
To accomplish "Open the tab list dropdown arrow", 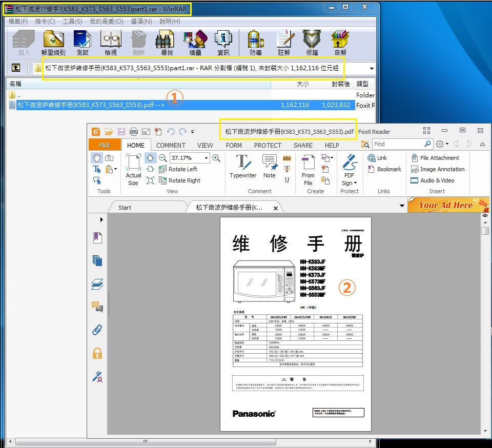I will pos(402,206).
